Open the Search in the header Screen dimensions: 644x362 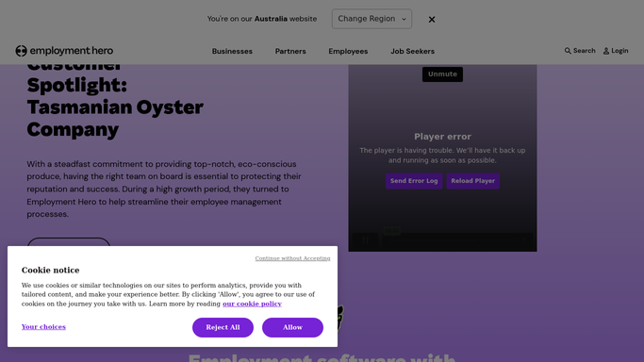[x=580, y=51]
